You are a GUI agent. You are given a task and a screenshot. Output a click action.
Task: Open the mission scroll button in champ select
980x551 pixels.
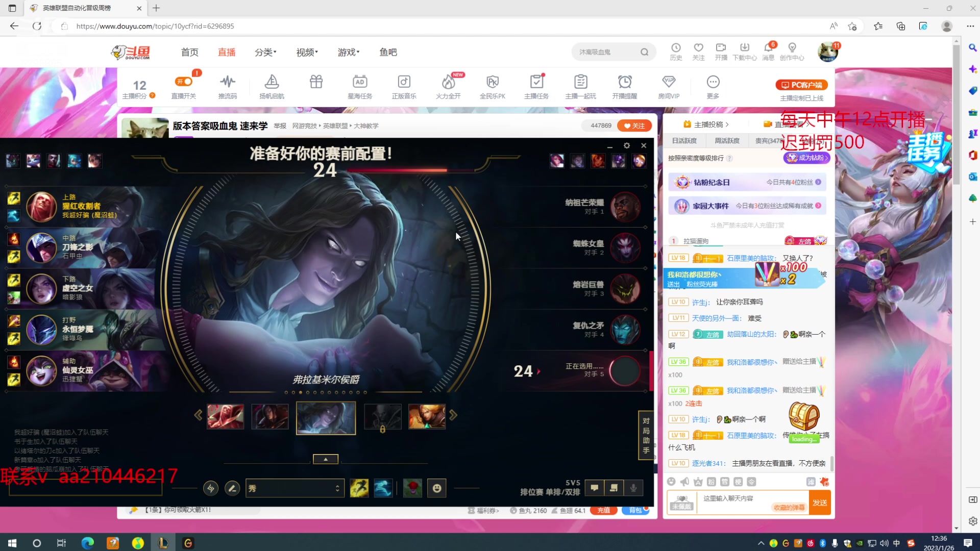(x=614, y=488)
